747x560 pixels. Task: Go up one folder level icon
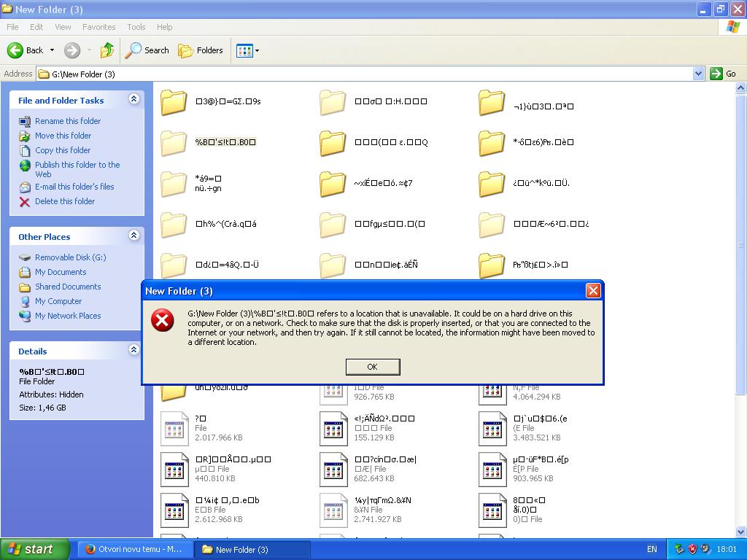point(107,50)
